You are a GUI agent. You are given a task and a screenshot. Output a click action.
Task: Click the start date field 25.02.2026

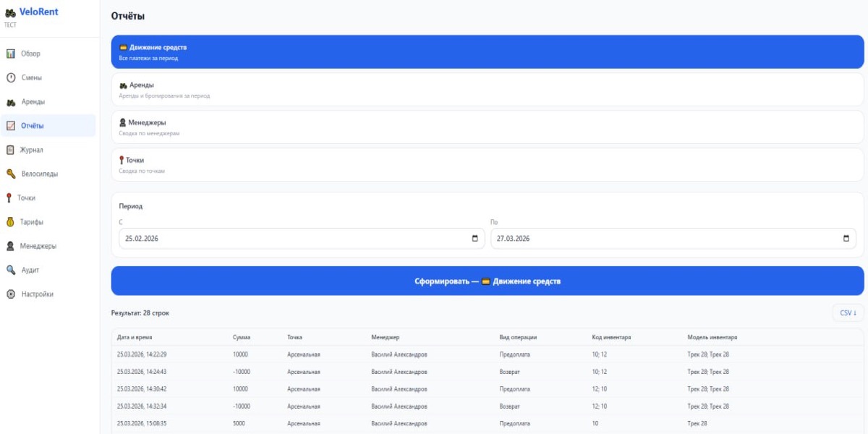[289, 239]
